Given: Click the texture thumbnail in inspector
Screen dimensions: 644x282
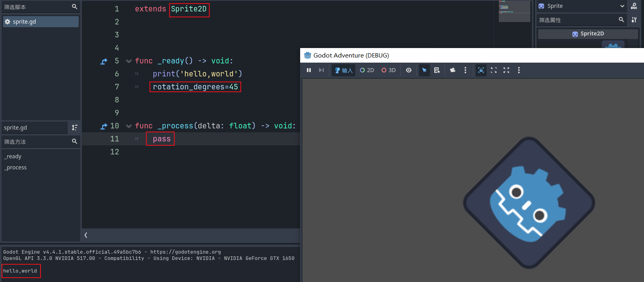Looking at the screenshot, I should pyautogui.click(x=613, y=44).
